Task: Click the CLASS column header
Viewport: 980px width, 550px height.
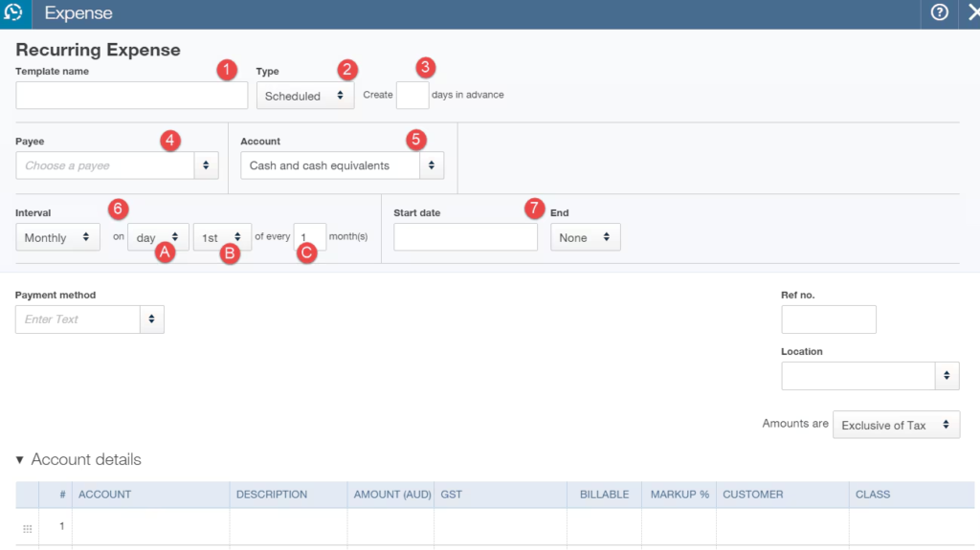Action: tap(912, 495)
